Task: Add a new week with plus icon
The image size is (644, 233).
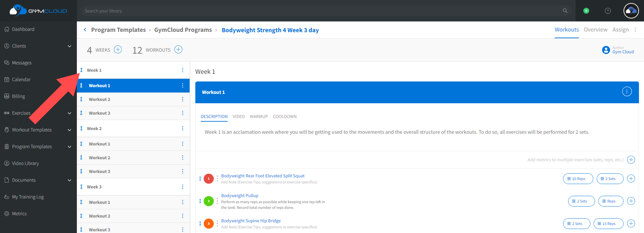Action: [x=118, y=49]
